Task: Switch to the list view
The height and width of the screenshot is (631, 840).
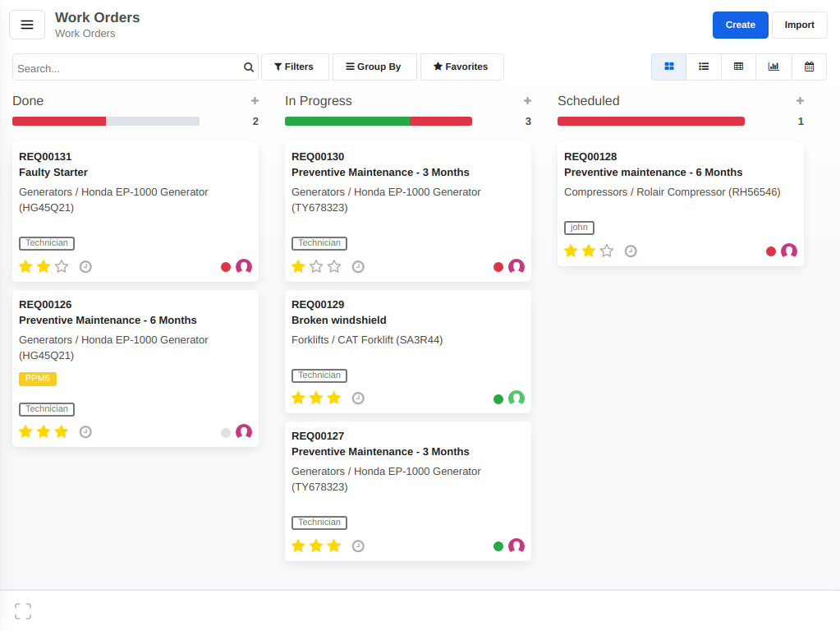Action: click(703, 67)
